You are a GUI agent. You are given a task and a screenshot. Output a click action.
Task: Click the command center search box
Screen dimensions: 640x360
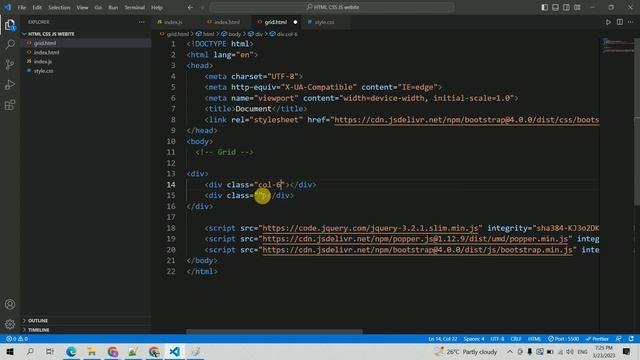[x=332, y=7]
